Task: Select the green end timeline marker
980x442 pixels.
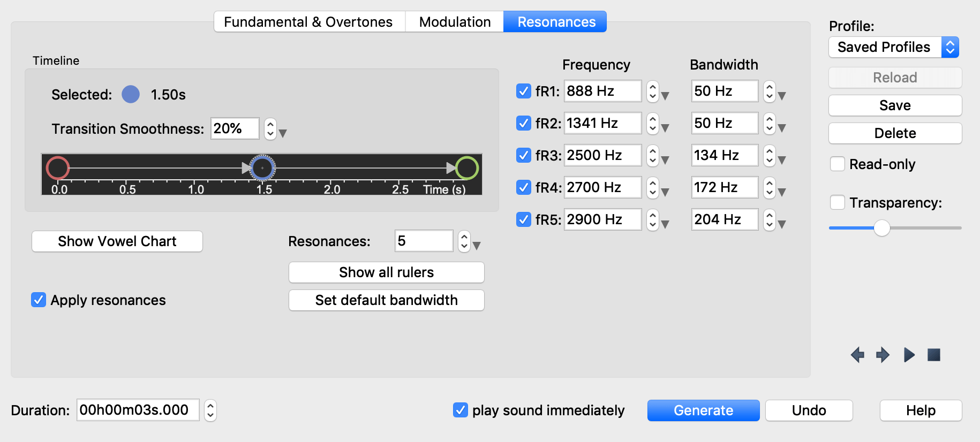Action: pos(466,168)
